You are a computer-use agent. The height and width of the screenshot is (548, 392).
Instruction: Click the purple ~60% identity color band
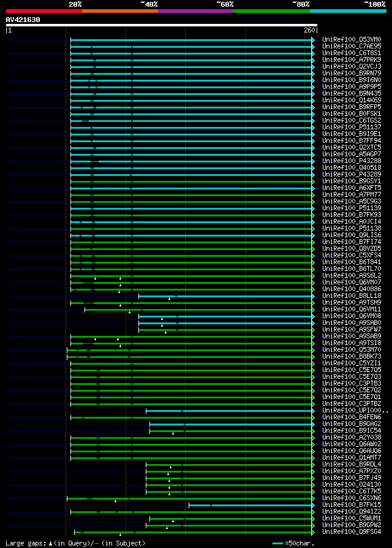pyautogui.click(x=196, y=11)
